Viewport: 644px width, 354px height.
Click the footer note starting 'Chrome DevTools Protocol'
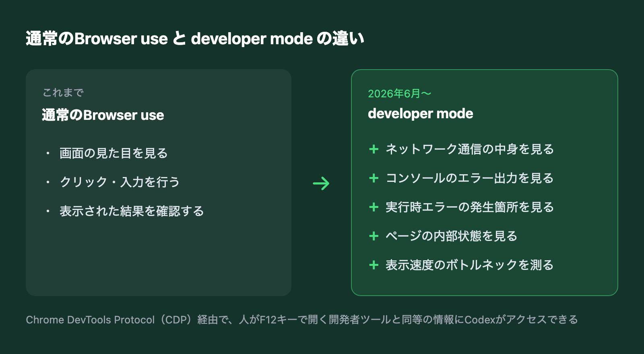pos(302,320)
